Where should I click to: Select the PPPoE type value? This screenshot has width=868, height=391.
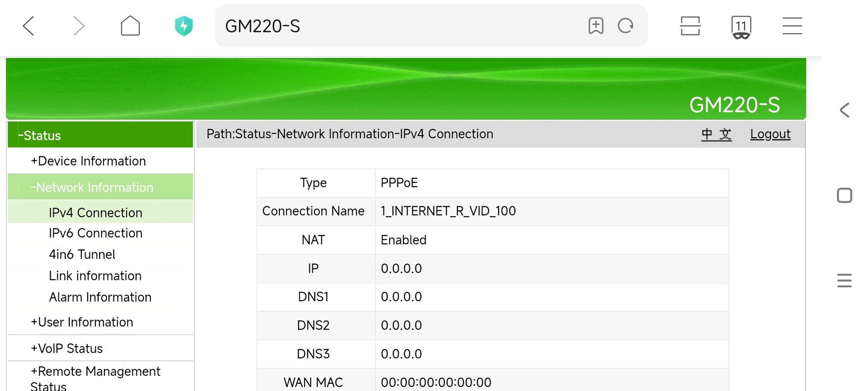pyautogui.click(x=399, y=183)
